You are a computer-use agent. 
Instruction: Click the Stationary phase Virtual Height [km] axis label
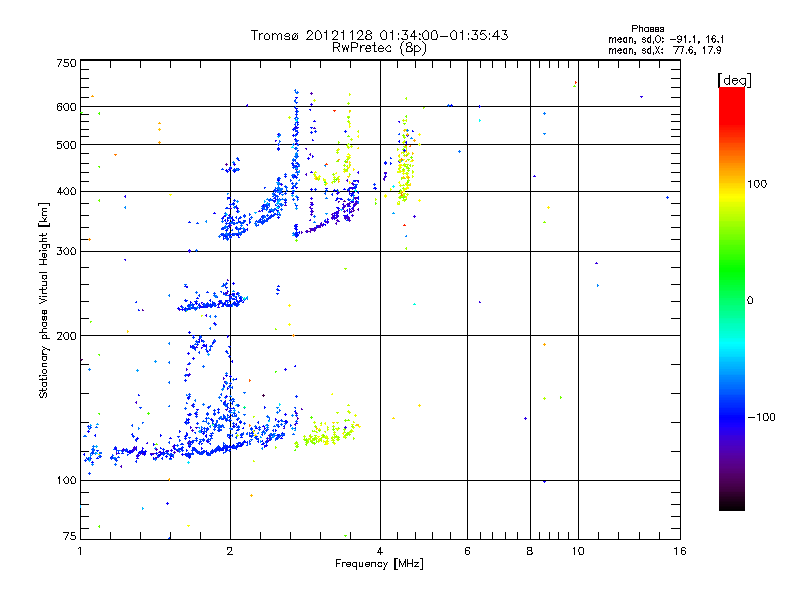pyautogui.click(x=44, y=300)
